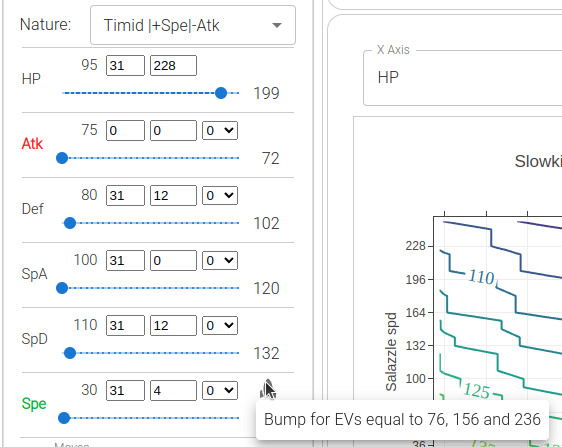
Task: Focus the SpA IV field
Action: [x=125, y=261]
